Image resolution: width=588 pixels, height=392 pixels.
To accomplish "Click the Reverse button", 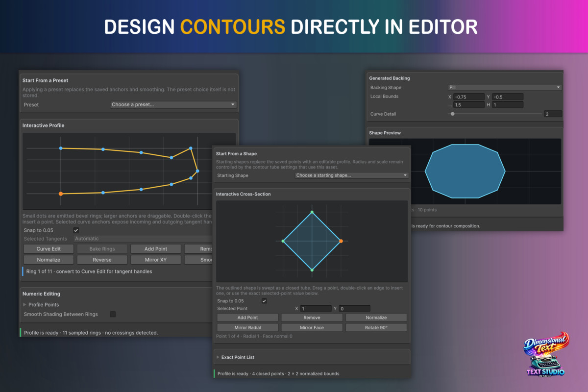I will tap(102, 260).
